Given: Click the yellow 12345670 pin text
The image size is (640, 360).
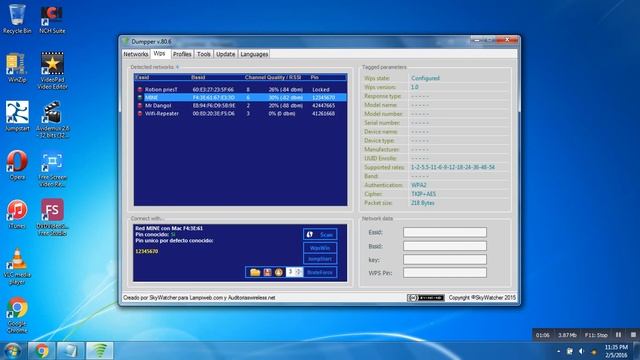Looking at the screenshot, I should point(147,251).
